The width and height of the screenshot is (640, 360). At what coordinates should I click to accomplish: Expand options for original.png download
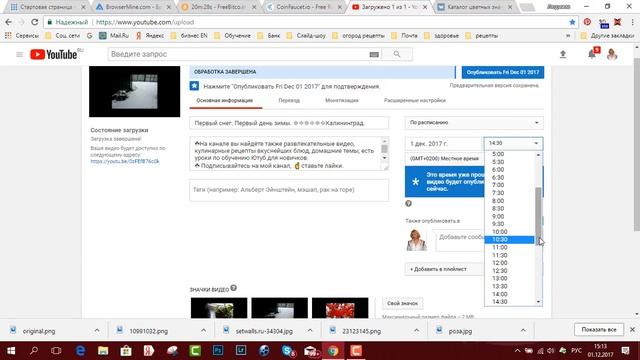pos(97,330)
